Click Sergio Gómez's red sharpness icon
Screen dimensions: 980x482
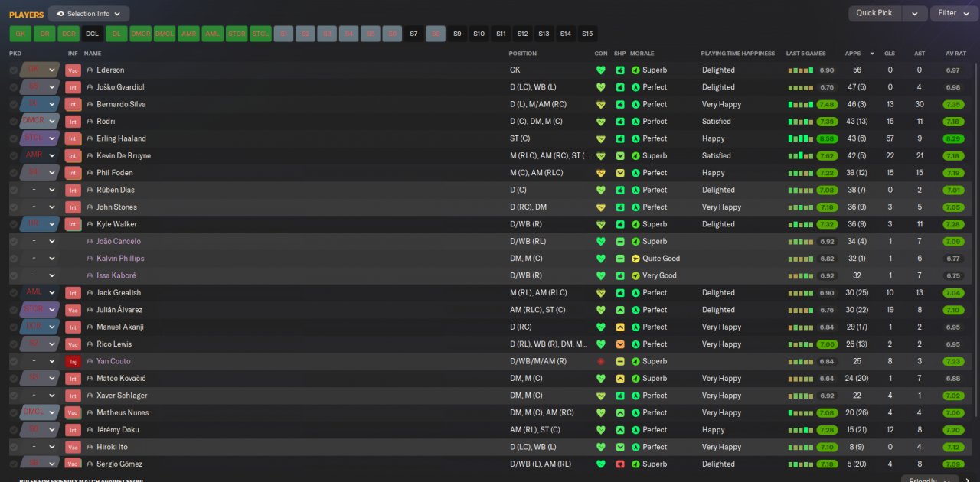[620, 464]
